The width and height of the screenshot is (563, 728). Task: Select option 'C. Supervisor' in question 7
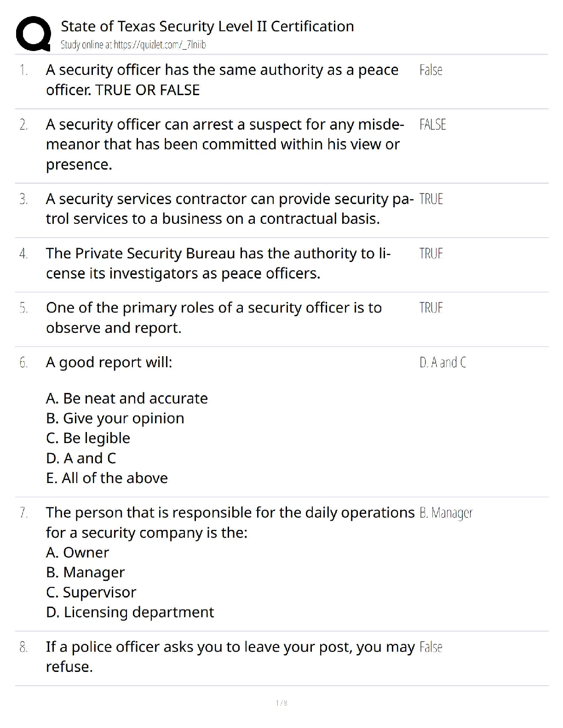click(91, 592)
